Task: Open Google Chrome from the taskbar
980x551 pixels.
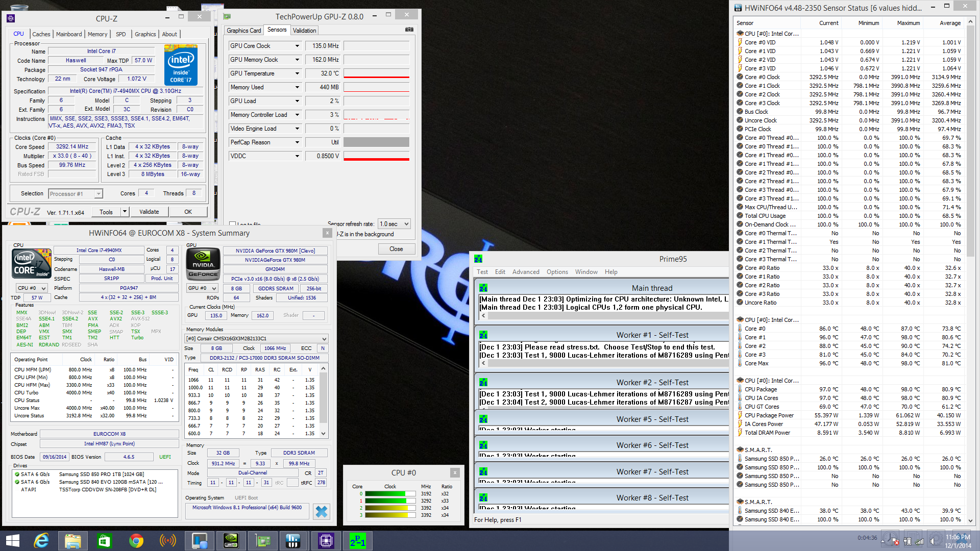Action: click(136, 540)
